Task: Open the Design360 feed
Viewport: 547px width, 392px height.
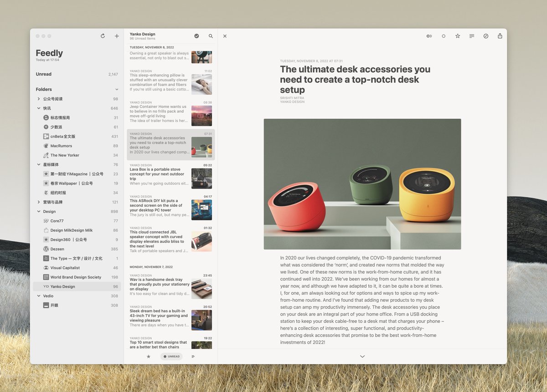Action: (77, 239)
